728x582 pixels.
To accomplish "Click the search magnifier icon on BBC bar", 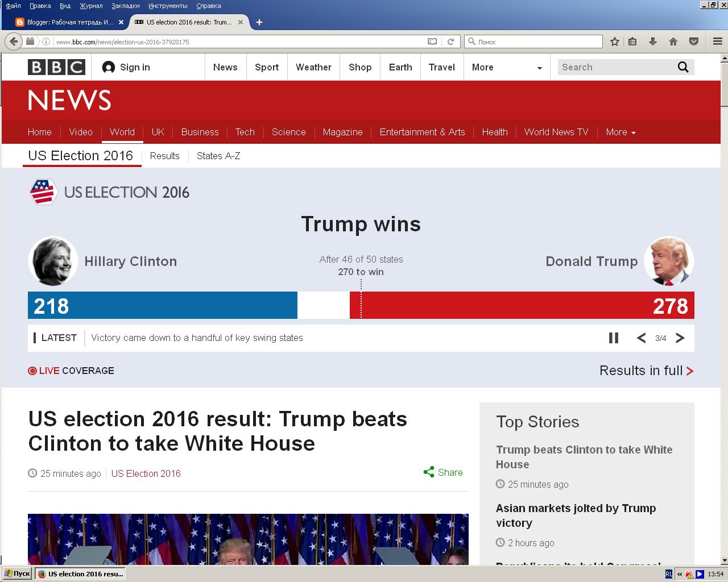I will 683,67.
